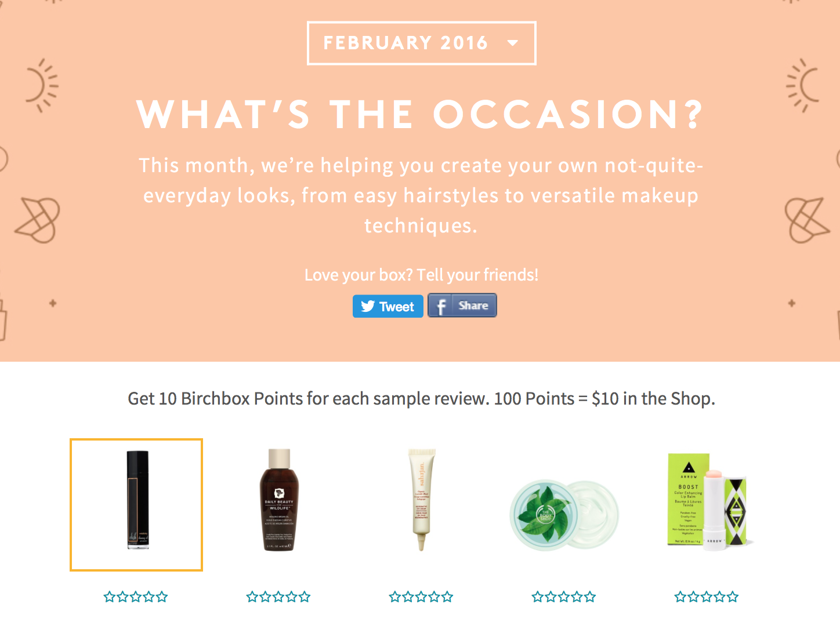Click third star under the black bottle
This screenshot has height=633, width=840.
pyautogui.click(x=136, y=597)
